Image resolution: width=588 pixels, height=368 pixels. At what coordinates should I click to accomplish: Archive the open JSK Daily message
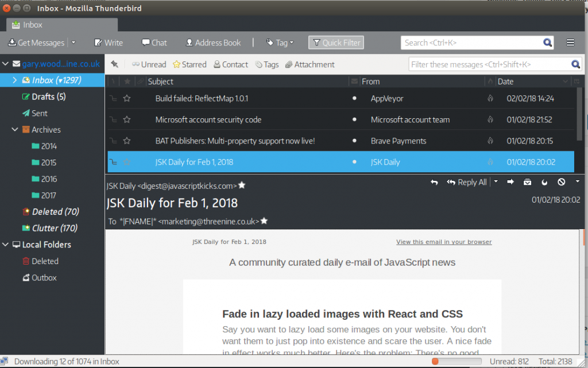[527, 182]
